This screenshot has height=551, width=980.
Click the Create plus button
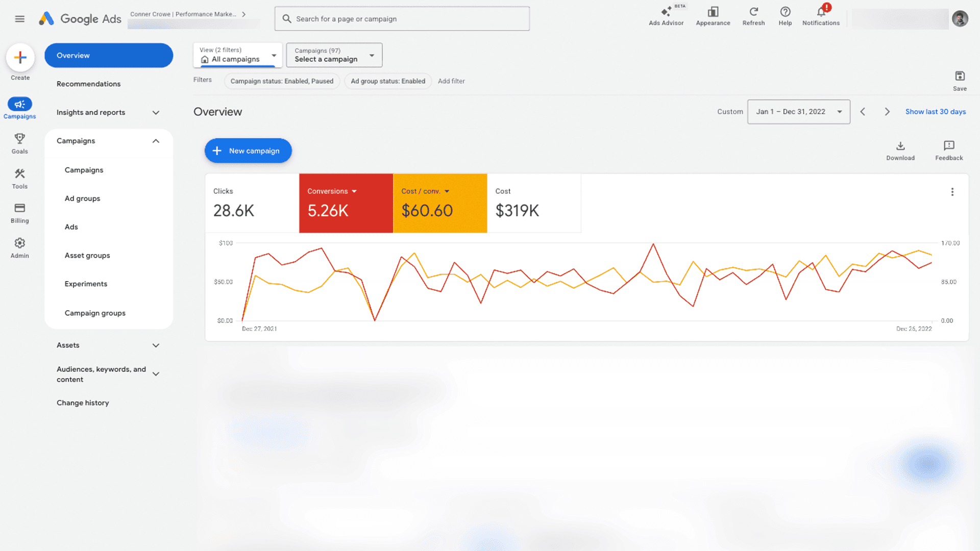(x=20, y=57)
